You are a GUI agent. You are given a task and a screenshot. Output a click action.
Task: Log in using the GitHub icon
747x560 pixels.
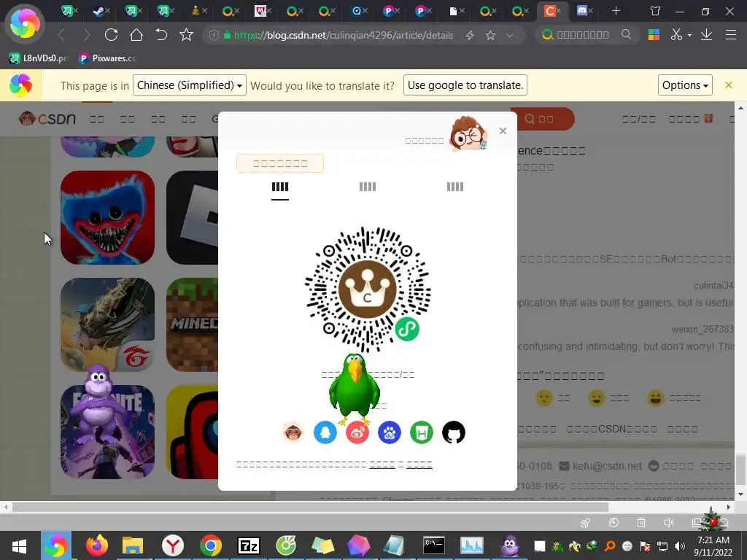pyautogui.click(x=454, y=432)
